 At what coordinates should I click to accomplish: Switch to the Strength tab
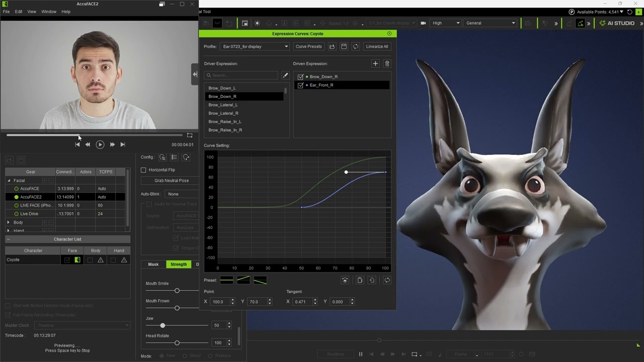pos(179,264)
